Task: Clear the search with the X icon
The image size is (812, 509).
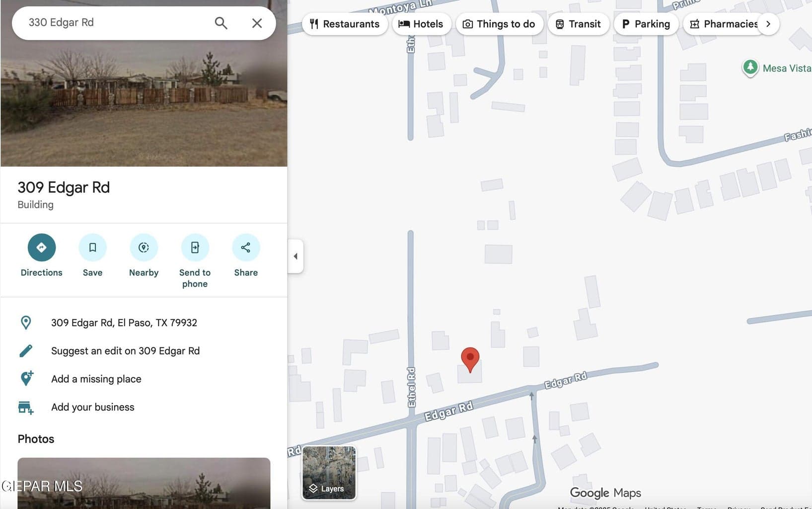Action: click(x=257, y=23)
